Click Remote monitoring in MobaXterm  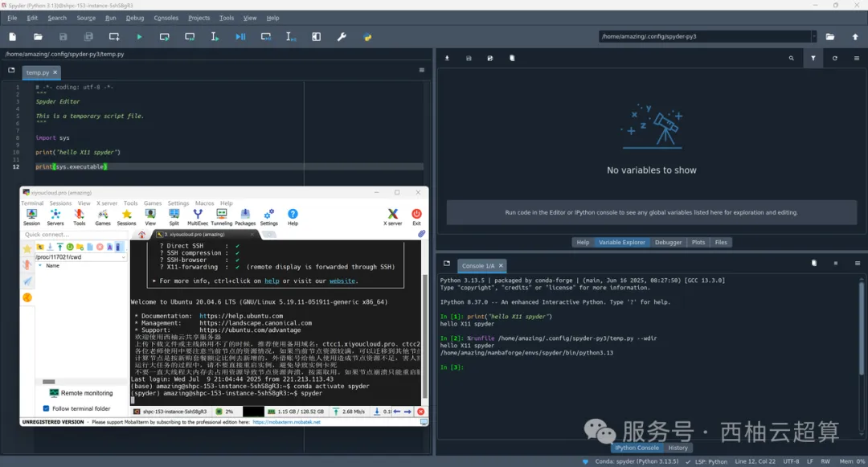[x=81, y=393]
